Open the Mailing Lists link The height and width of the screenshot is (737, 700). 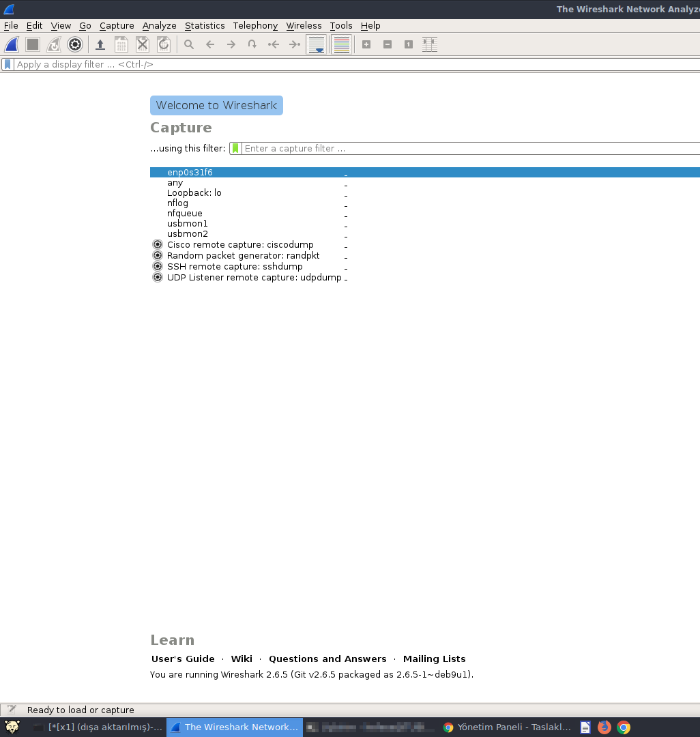(434, 659)
